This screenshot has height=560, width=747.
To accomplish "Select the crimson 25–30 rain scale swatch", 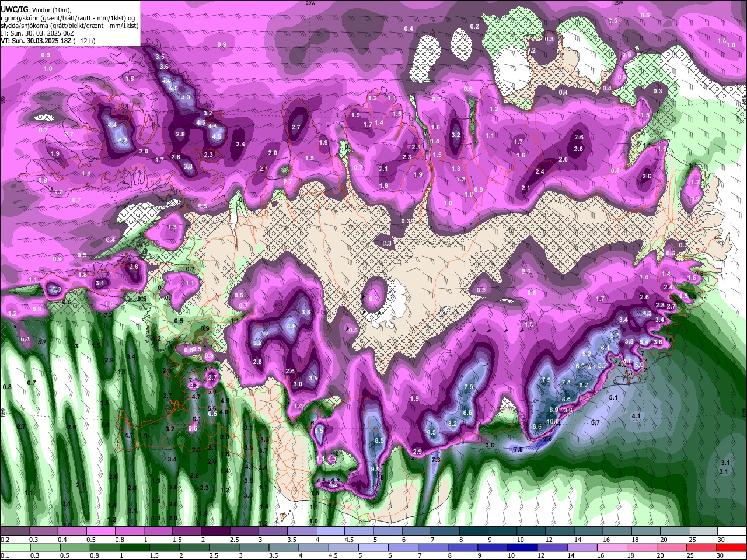I will (703, 547).
